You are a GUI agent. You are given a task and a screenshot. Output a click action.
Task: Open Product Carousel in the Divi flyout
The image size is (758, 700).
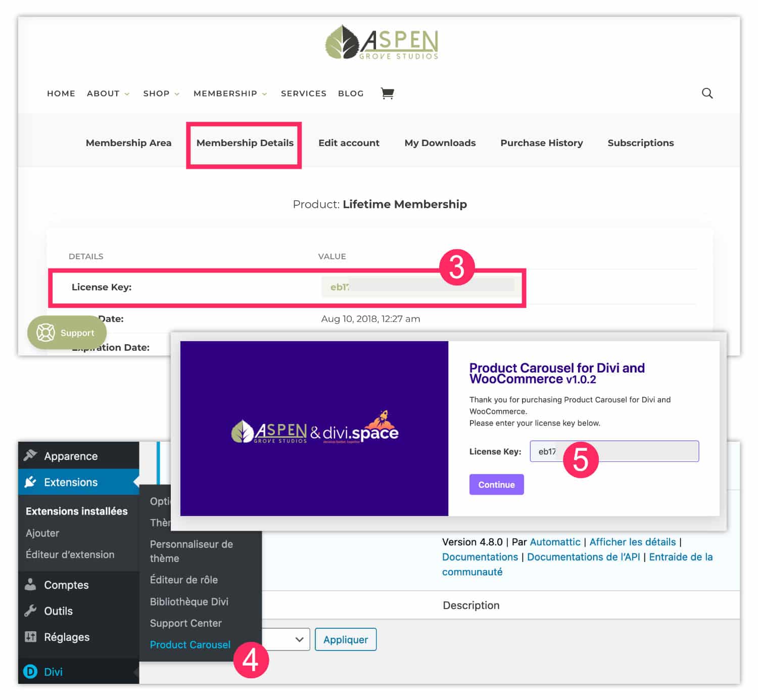190,644
